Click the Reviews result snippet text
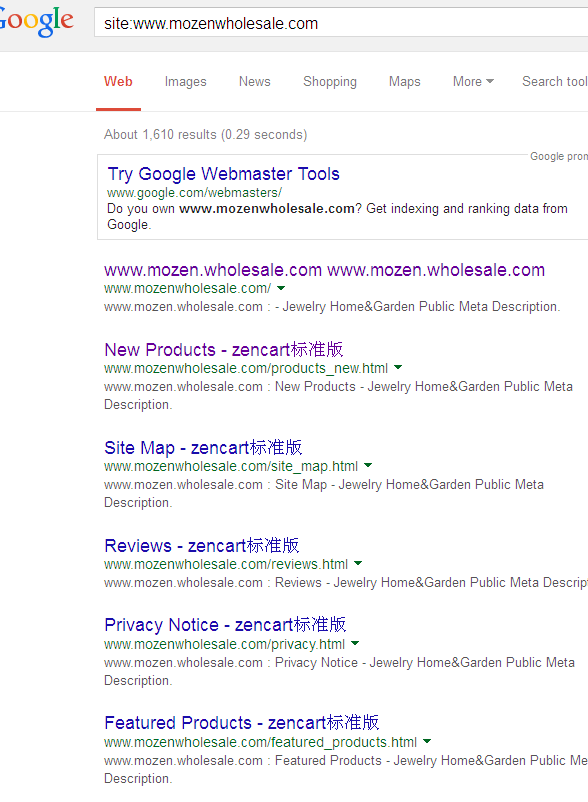The image size is (588, 802). (x=346, y=583)
